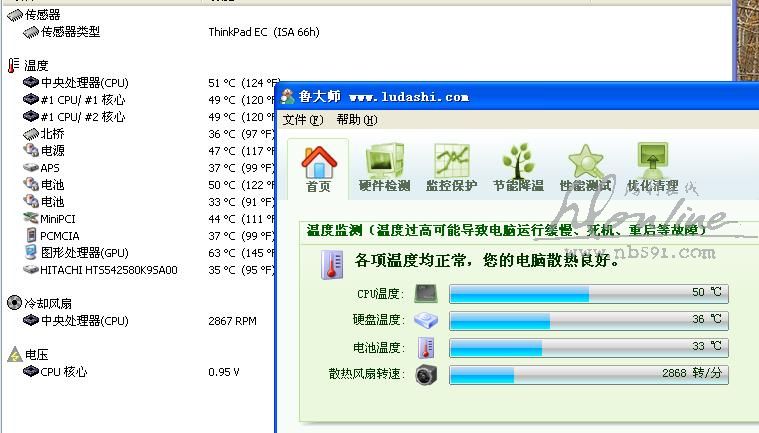This screenshot has height=433, width=759.
Task: Click the 北桥 northbridge icon
Action: (31, 134)
